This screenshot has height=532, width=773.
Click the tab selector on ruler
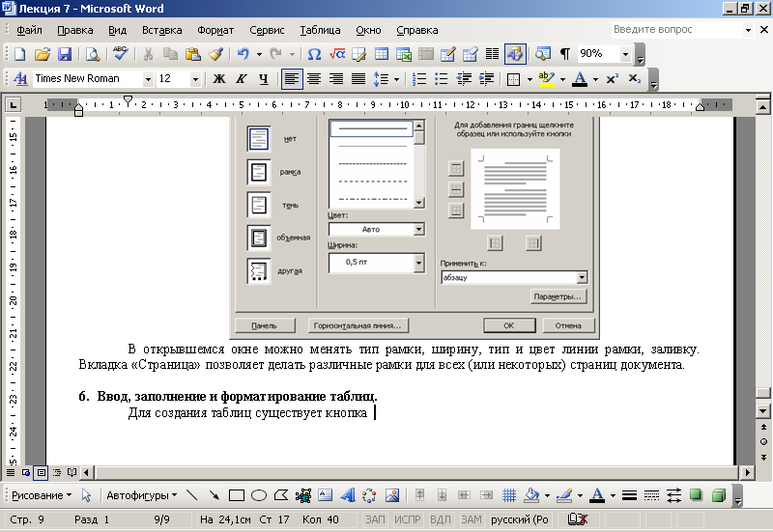pyautogui.click(x=13, y=104)
